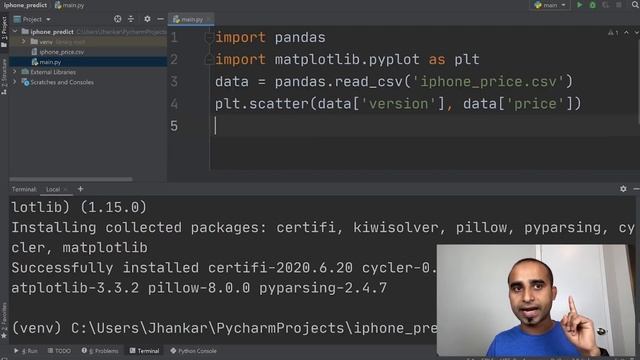Viewport: 640px width, 360px height.
Task: Expand the venv folder
Action: click(x=24, y=42)
